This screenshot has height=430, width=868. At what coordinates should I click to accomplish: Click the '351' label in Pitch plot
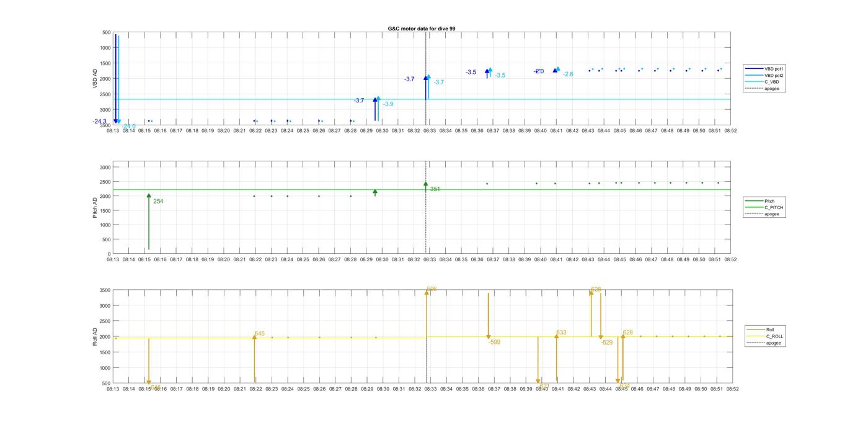[x=435, y=189]
